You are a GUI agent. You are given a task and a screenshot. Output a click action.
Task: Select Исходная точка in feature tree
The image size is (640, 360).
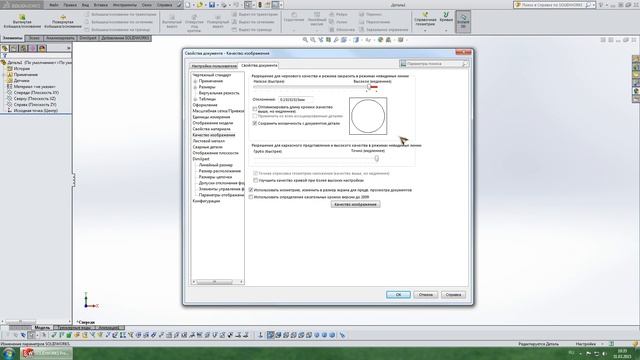[x=35, y=111]
